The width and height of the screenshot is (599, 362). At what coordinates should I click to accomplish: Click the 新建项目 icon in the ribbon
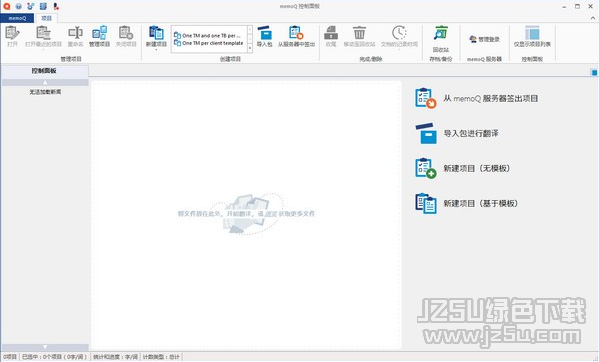[156, 33]
